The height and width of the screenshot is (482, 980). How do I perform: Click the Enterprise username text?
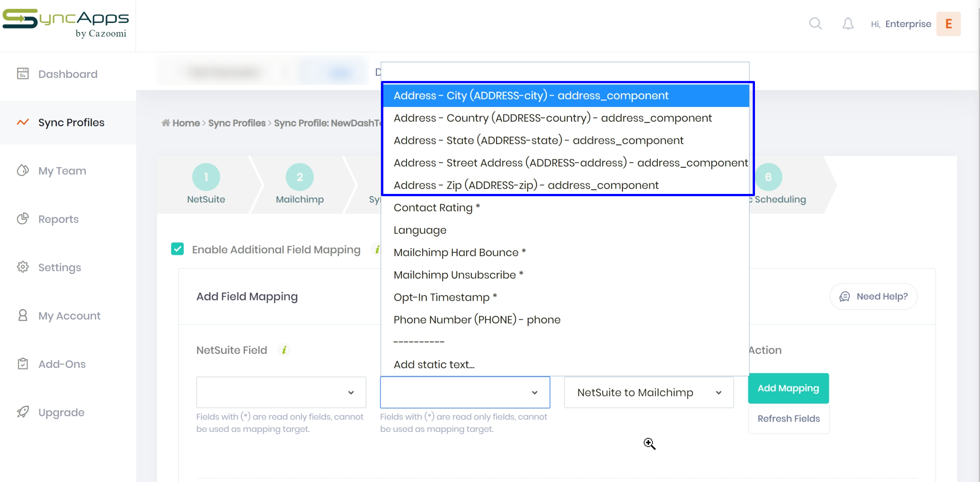[x=908, y=24]
